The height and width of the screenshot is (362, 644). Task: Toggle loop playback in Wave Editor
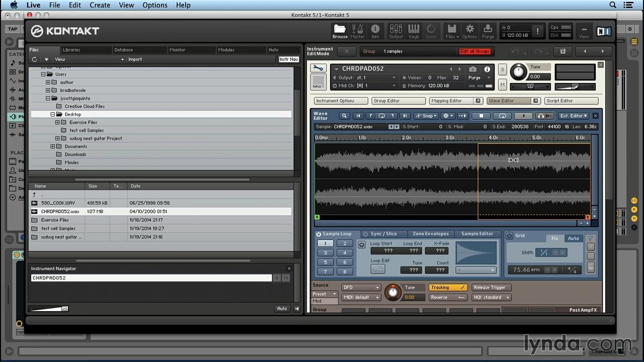[x=502, y=116]
